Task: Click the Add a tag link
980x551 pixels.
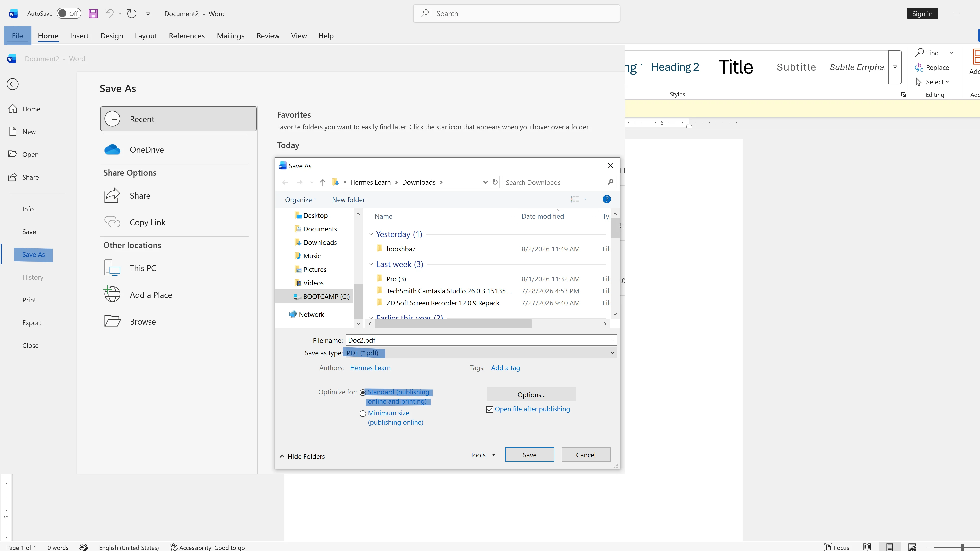Action: [505, 368]
